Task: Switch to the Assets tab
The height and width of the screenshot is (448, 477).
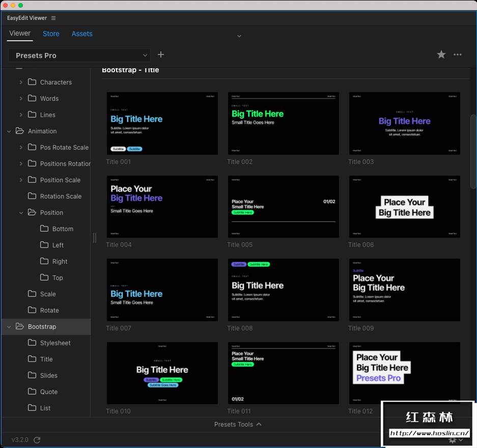Action: 82,34
